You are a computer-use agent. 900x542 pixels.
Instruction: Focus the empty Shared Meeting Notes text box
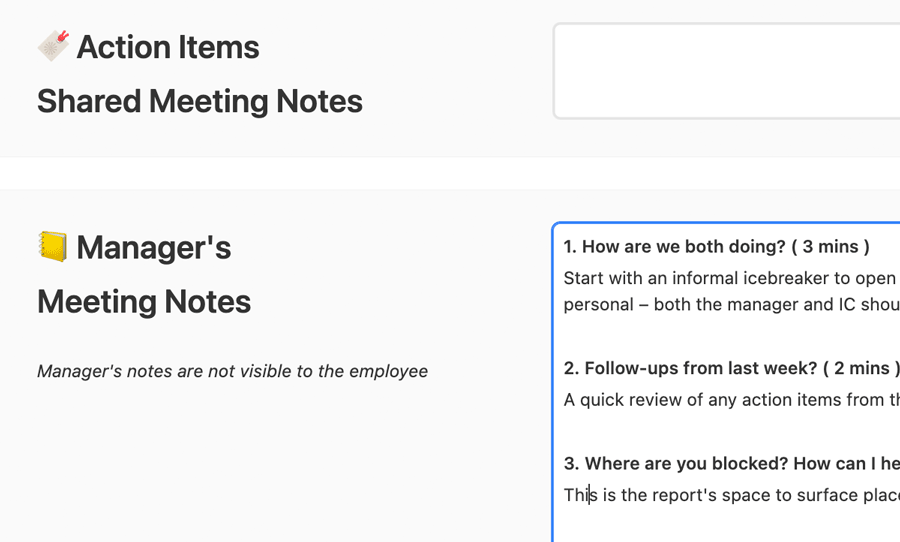coord(726,71)
